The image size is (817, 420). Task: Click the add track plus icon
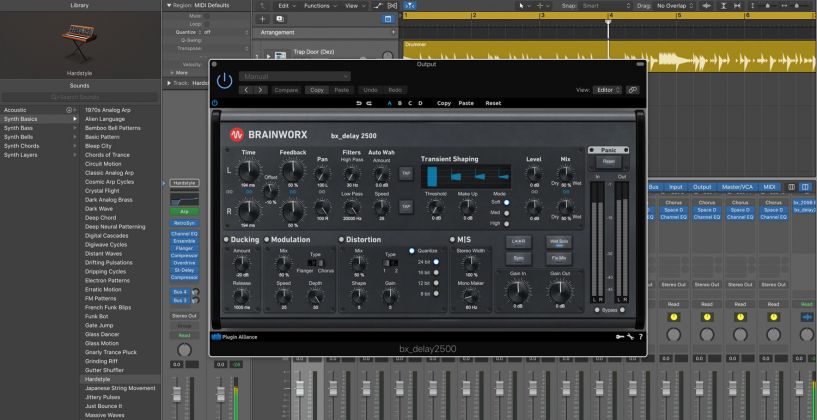[x=263, y=19]
